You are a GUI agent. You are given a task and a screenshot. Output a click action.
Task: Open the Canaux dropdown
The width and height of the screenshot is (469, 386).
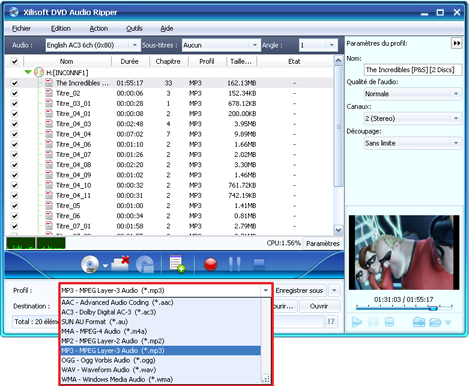pos(456,118)
